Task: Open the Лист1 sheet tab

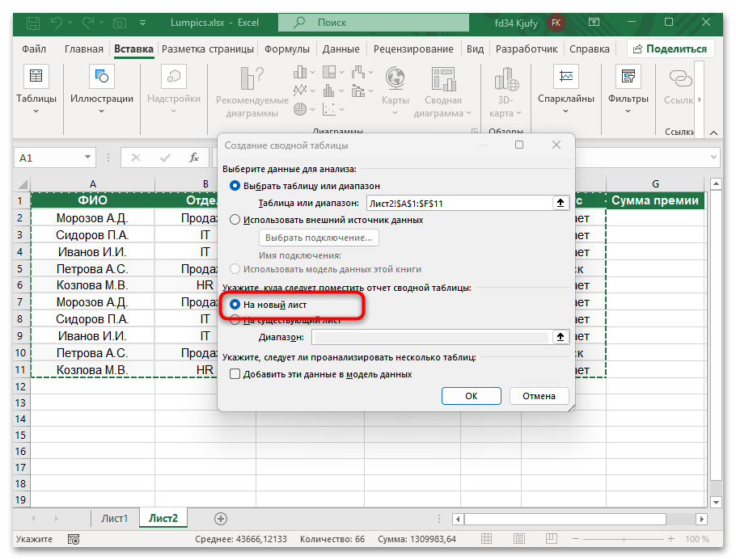Action: click(114, 518)
